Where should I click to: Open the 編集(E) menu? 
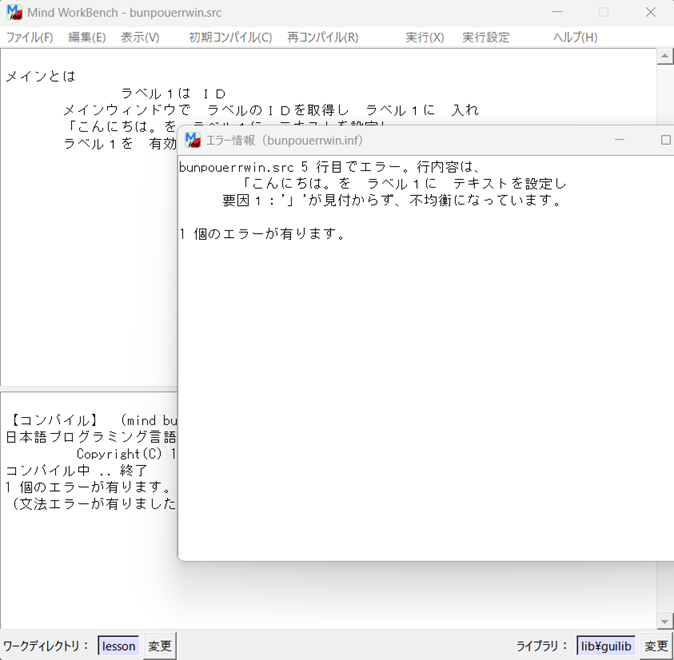(x=87, y=37)
